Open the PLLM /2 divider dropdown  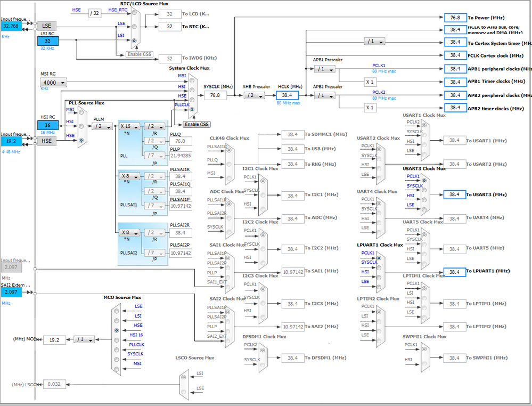pyautogui.click(x=102, y=126)
